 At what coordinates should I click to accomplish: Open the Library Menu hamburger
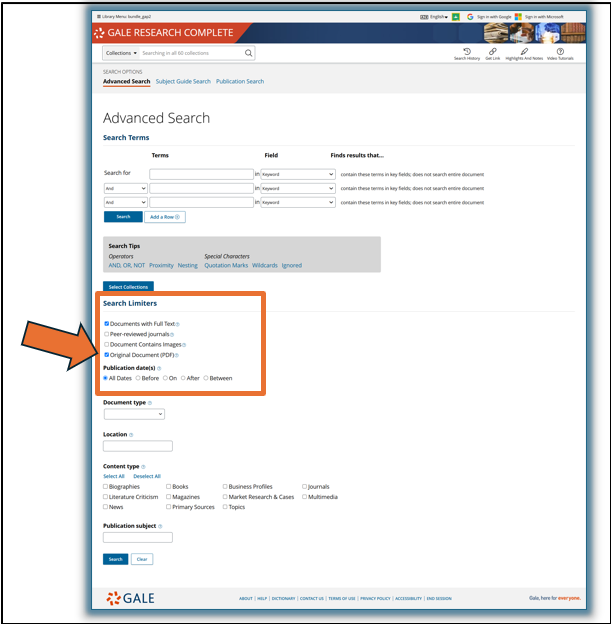coord(99,17)
